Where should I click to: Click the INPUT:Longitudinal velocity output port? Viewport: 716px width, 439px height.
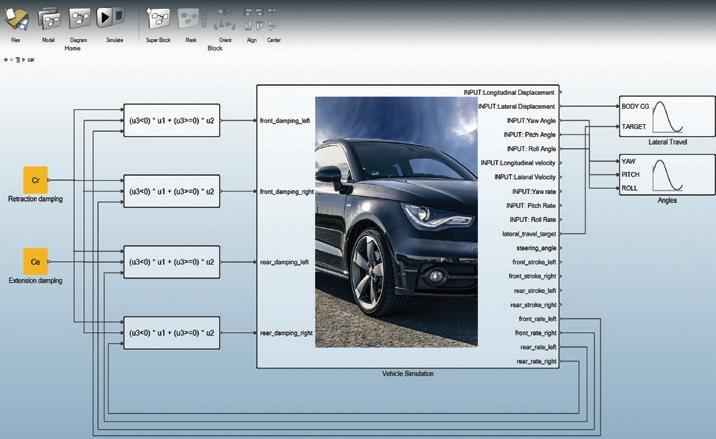518,163
